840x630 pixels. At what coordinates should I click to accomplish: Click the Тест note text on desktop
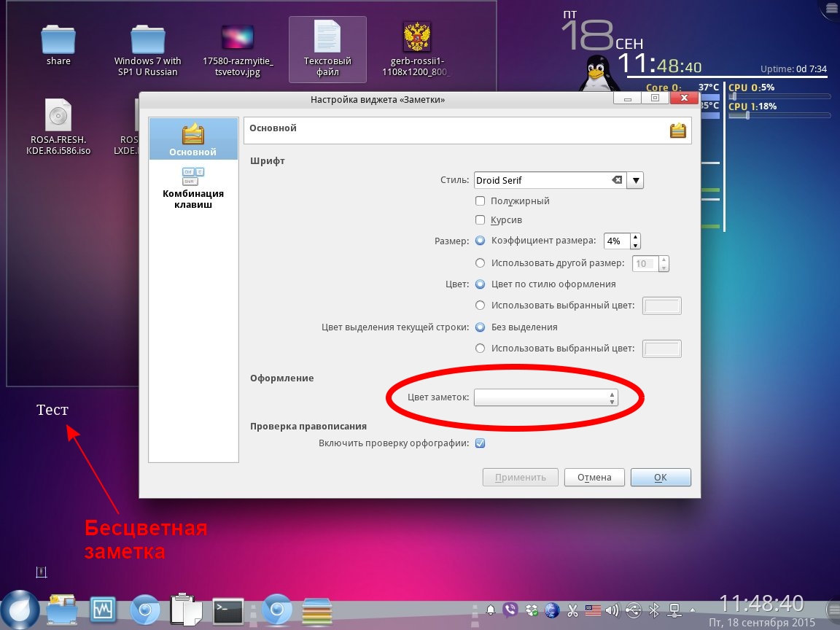click(52, 410)
